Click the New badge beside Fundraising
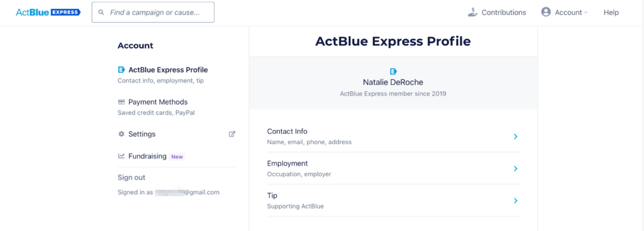Screen dimensions: 644x231 click(x=177, y=157)
